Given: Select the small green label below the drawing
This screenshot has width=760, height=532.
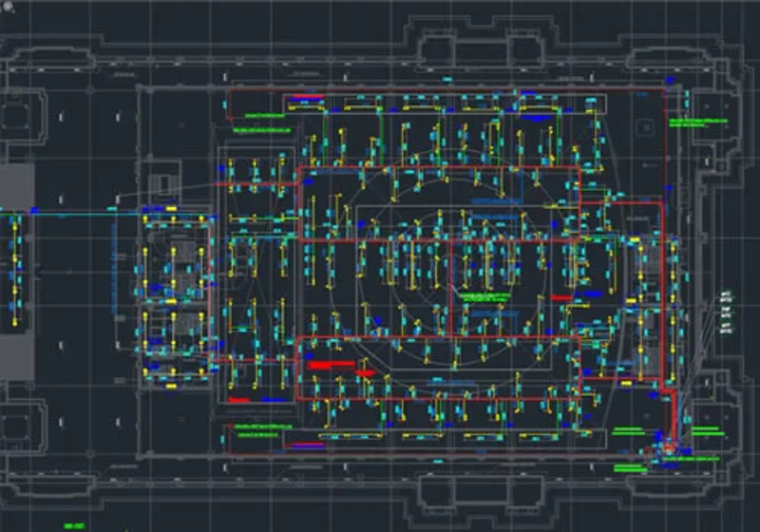Looking at the screenshot, I should point(75,526).
